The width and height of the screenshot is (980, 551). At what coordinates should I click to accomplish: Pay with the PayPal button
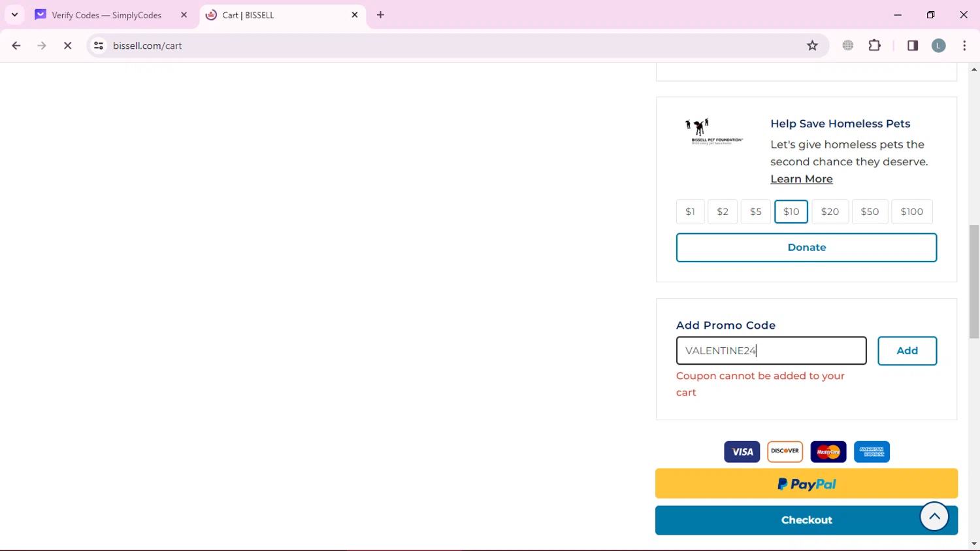pos(807,484)
